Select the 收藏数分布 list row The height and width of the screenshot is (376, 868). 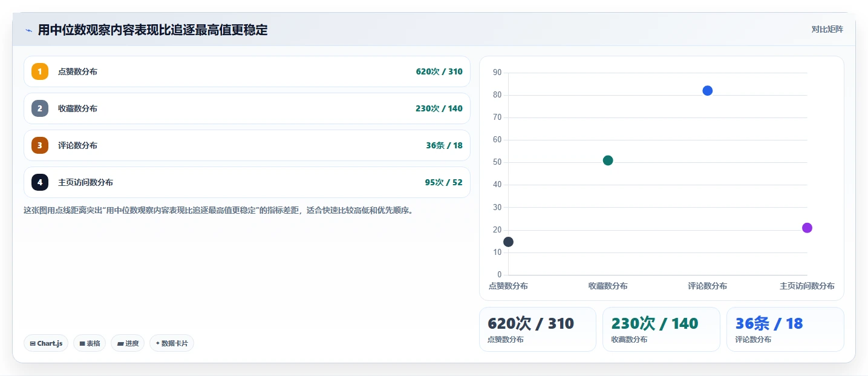[x=247, y=108]
